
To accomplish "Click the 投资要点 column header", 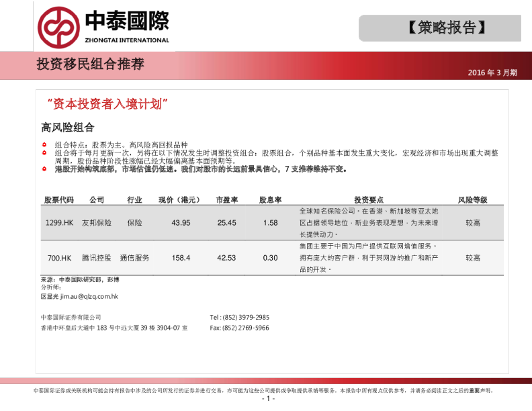I will click(369, 199).
